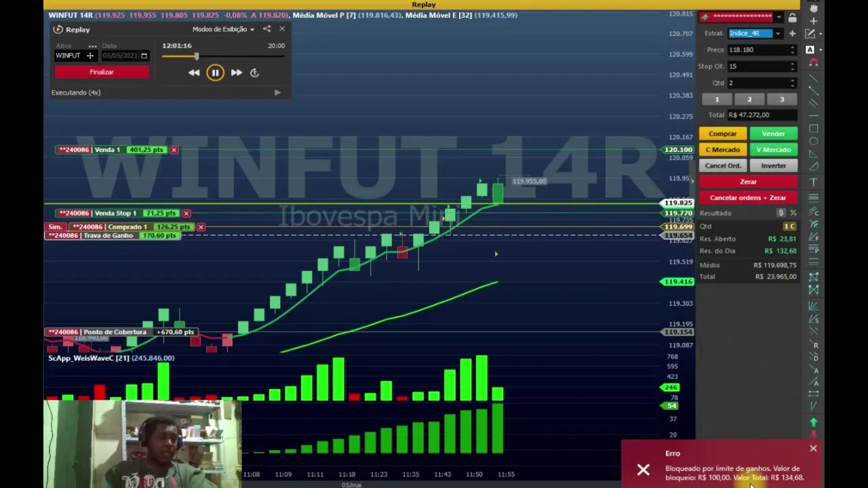Select the red down arrow marker
868x488 pixels.
pyautogui.click(x=814, y=434)
